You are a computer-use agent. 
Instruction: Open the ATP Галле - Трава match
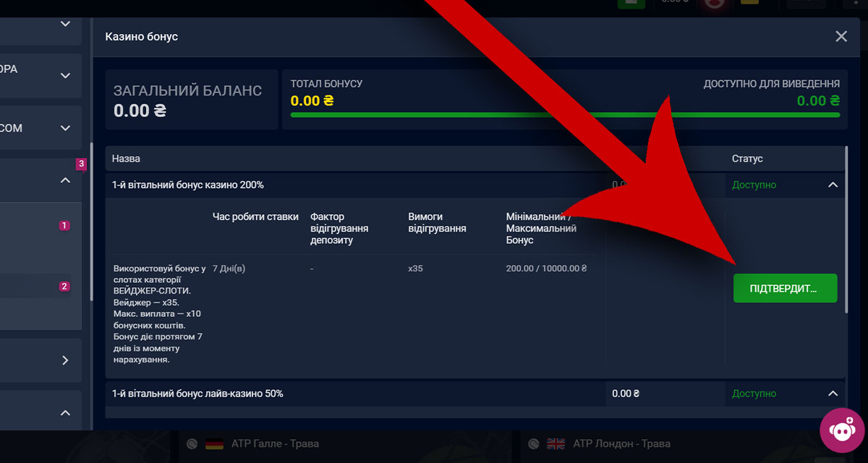coord(276,443)
